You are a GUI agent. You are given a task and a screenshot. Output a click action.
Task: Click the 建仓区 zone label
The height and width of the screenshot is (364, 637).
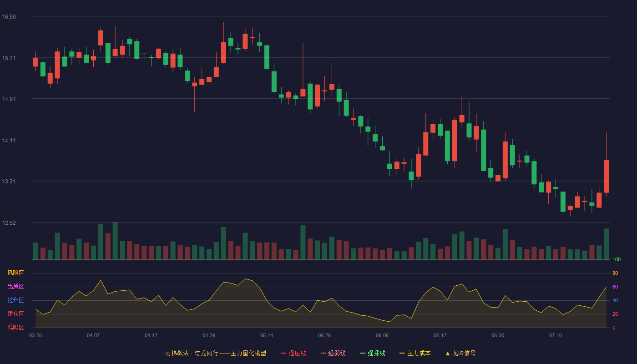pyautogui.click(x=15, y=314)
